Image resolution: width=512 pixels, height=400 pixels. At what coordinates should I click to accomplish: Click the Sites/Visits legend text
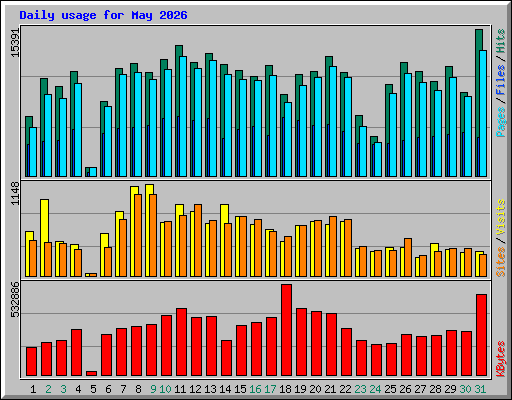(500, 238)
